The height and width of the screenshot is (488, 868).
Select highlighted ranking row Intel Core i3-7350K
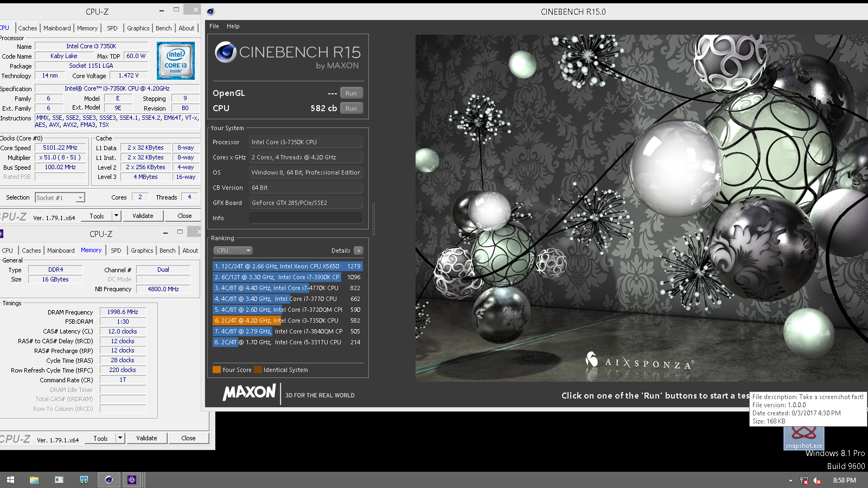click(x=288, y=320)
